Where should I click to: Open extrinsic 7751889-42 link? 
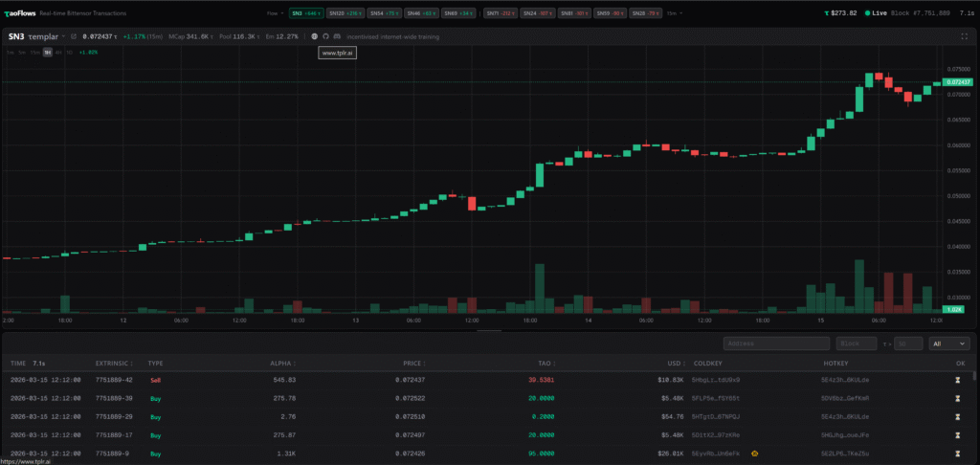(x=114, y=380)
